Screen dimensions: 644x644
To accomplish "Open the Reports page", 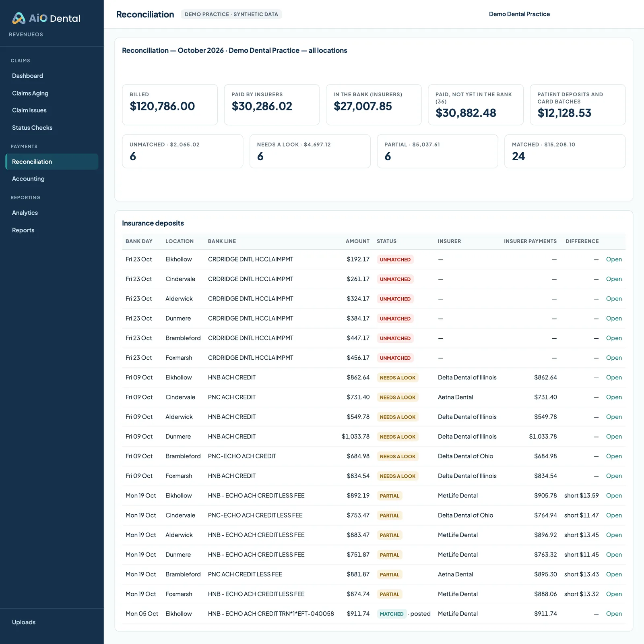I will pyautogui.click(x=23, y=230).
